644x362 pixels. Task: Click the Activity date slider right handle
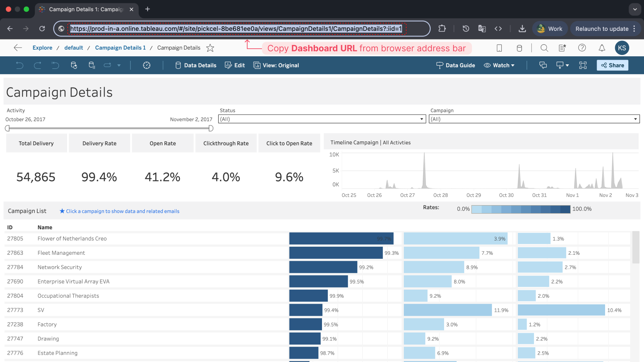tap(211, 128)
